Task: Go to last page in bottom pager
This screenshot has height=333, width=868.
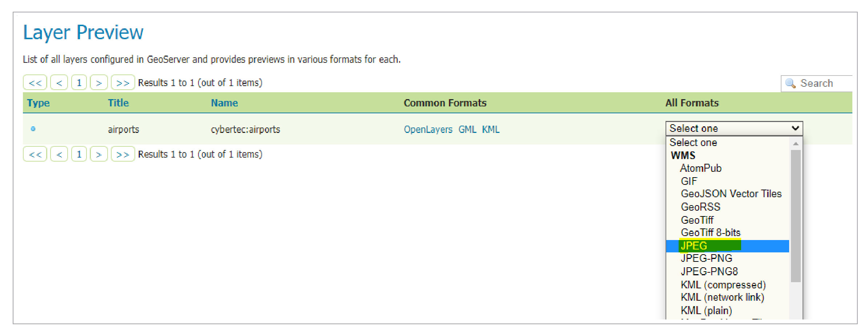Action: pyautogui.click(x=122, y=154)
